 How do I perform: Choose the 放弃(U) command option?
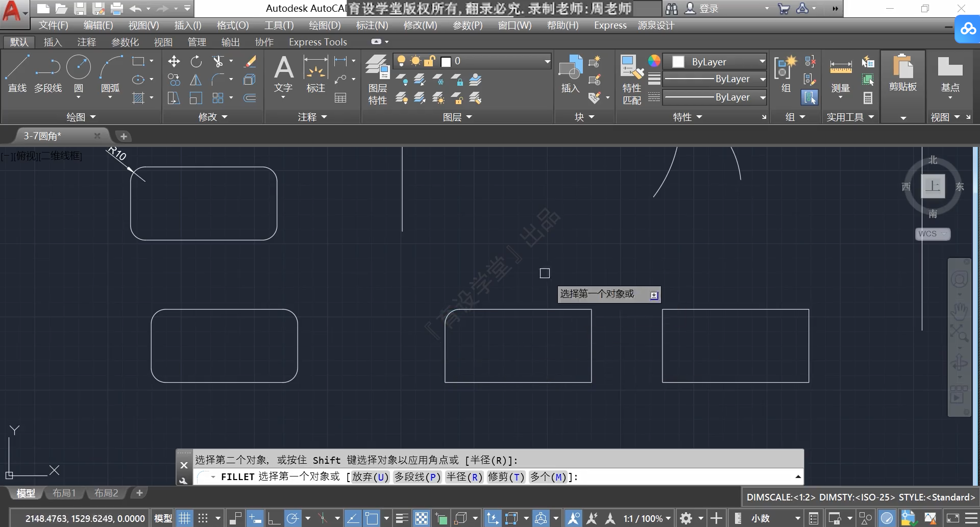point(370,476)
